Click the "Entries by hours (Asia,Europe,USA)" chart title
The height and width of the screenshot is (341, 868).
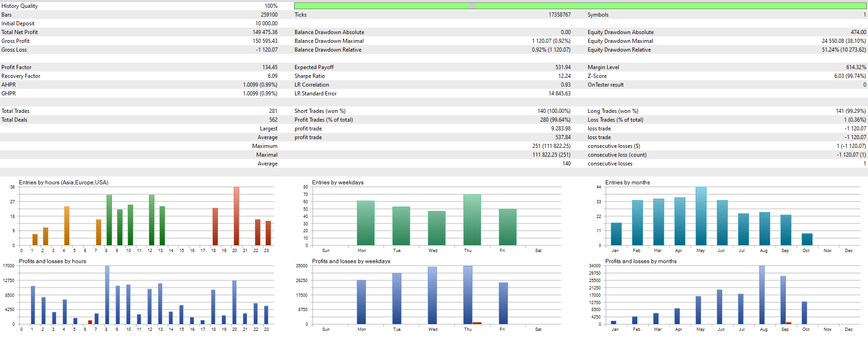64,182
